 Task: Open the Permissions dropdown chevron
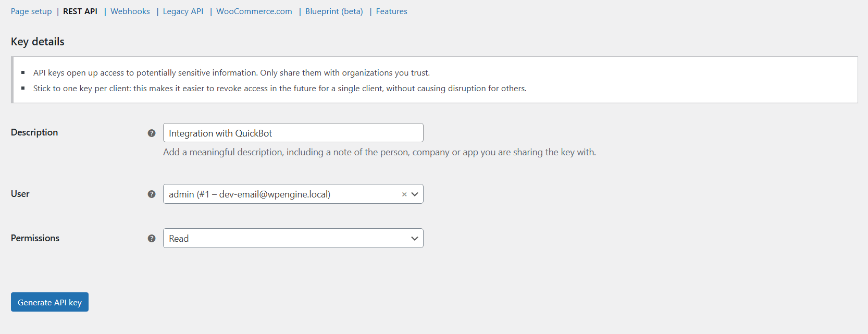(x=415, y=238)
